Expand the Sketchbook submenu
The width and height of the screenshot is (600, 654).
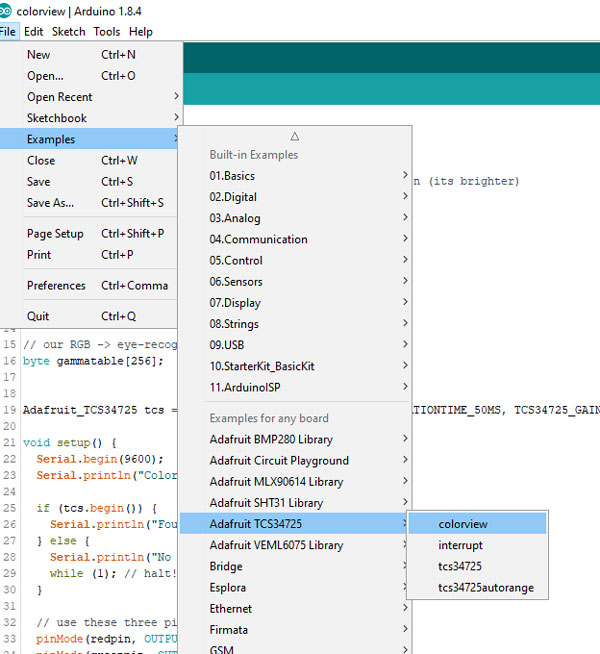[57, 118]
